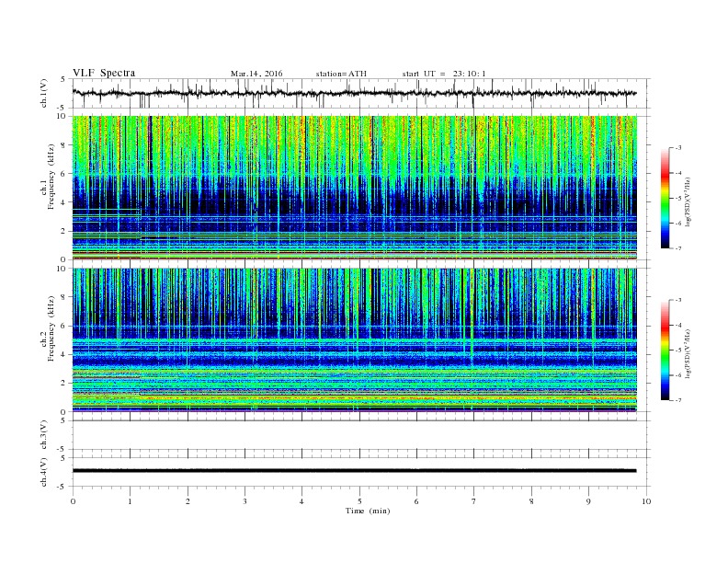Click the "4" tick on the time axis

click(301, 501)
